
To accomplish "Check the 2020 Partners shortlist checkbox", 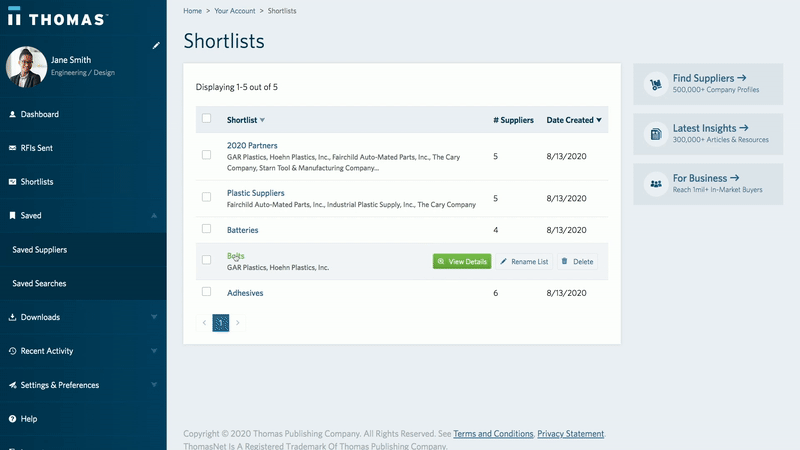I will pos(207,155).
